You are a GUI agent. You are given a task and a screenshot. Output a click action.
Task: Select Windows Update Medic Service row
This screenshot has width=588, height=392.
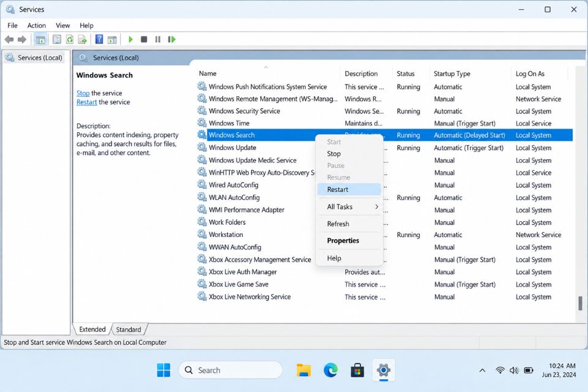click(385, 160)
